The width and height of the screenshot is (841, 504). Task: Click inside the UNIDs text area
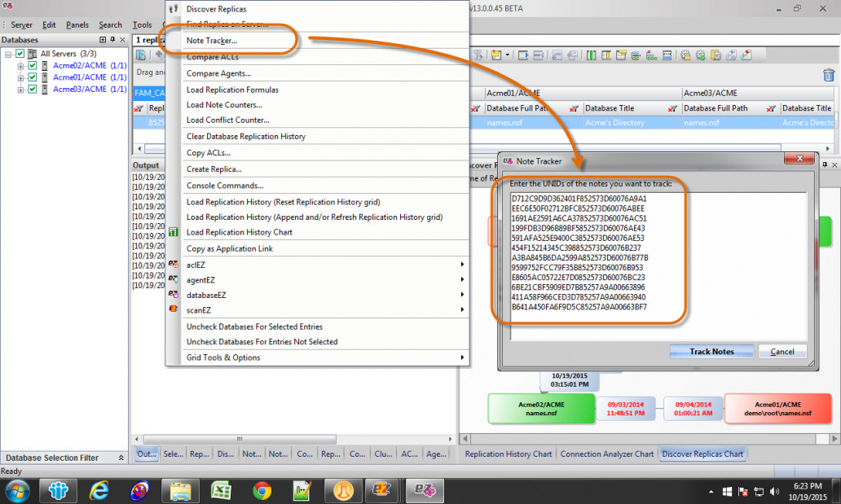(658, 266)
